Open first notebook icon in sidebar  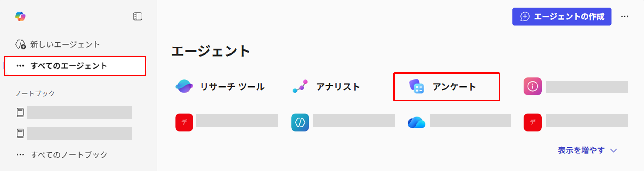pos(20,113)
